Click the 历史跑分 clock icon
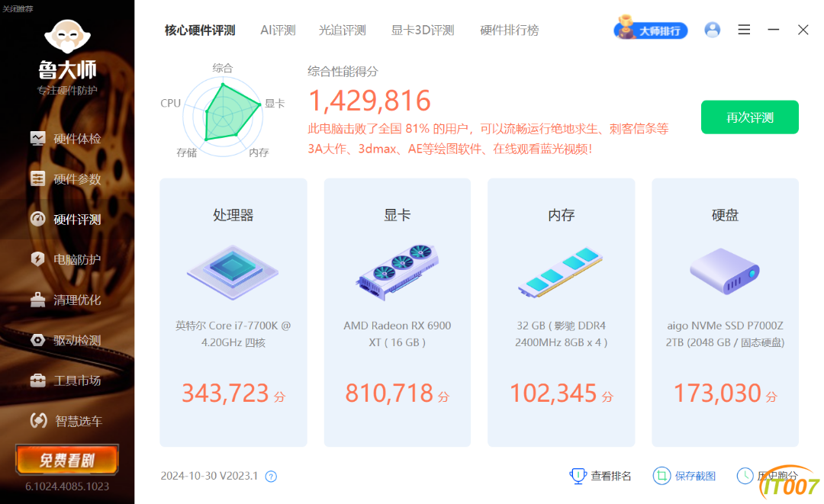This screenshot has height=504, width=824. click(745, 476)
